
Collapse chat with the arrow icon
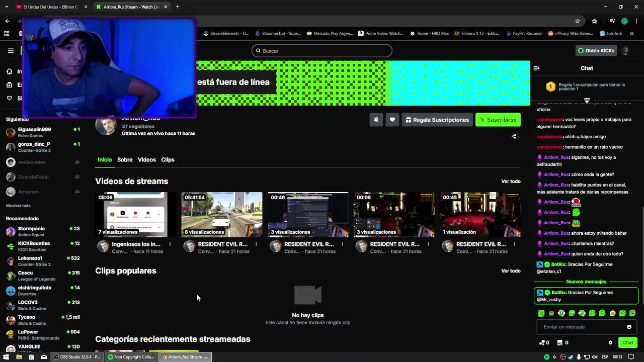(x=536, y=68)
